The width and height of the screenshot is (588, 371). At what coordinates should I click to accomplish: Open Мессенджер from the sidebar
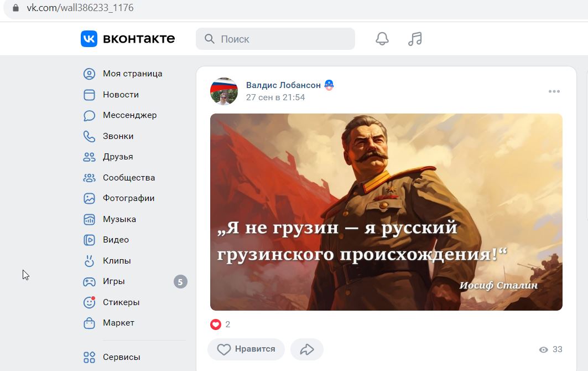point(120,115)
